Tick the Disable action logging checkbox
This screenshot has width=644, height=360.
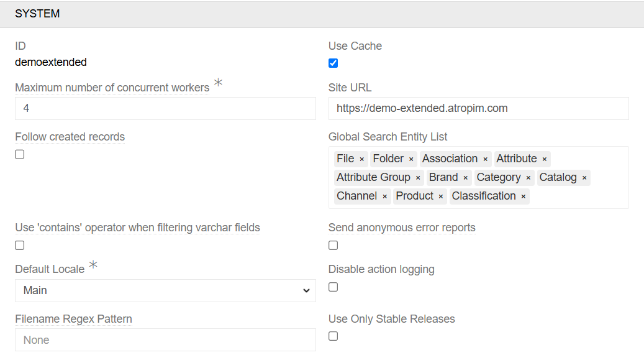point(333,287)
